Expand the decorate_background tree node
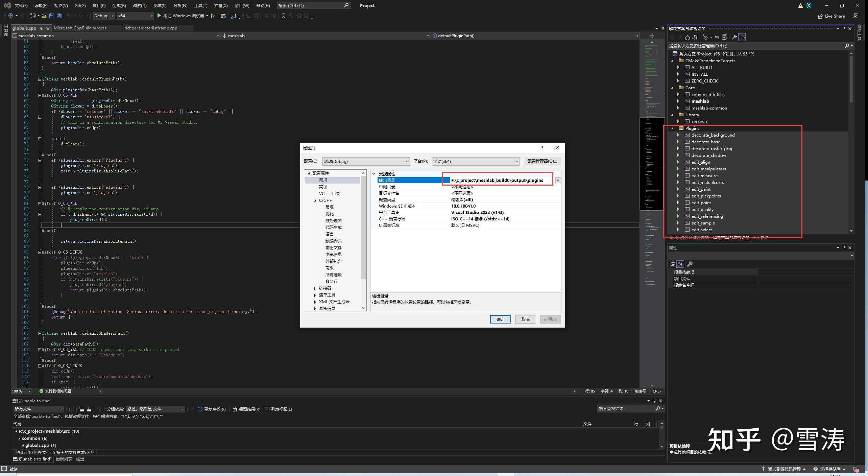 point(679,135)
